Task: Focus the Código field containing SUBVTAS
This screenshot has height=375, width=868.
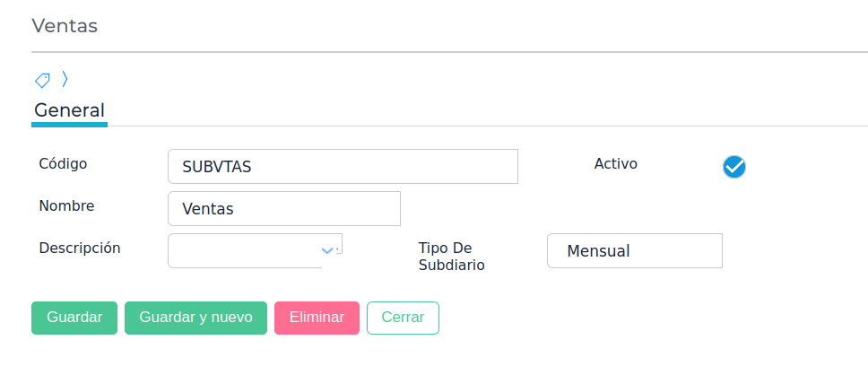Action: [343, 167]
